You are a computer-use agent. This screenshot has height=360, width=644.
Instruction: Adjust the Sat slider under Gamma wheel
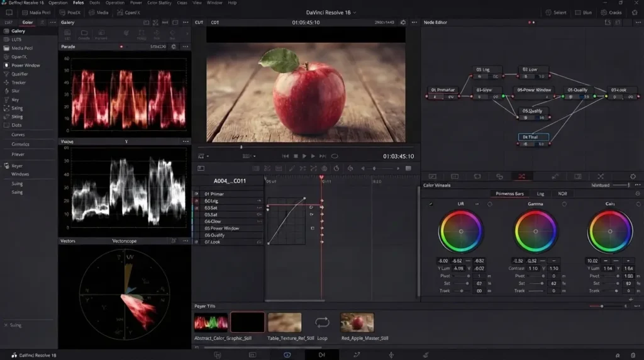point(536,284)
